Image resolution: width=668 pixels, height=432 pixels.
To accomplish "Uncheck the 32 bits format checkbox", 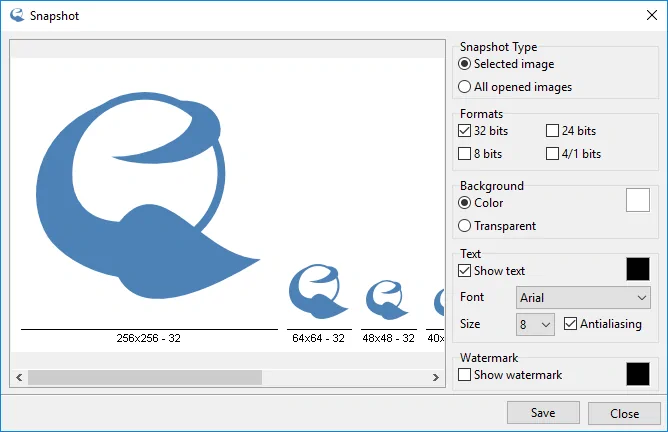I will [x=465, y=131].
